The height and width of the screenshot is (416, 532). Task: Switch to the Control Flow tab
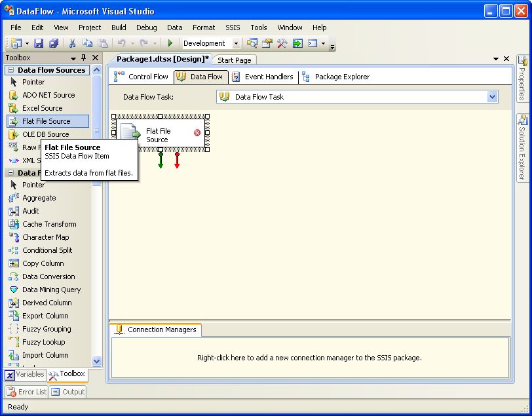(142, 77)
